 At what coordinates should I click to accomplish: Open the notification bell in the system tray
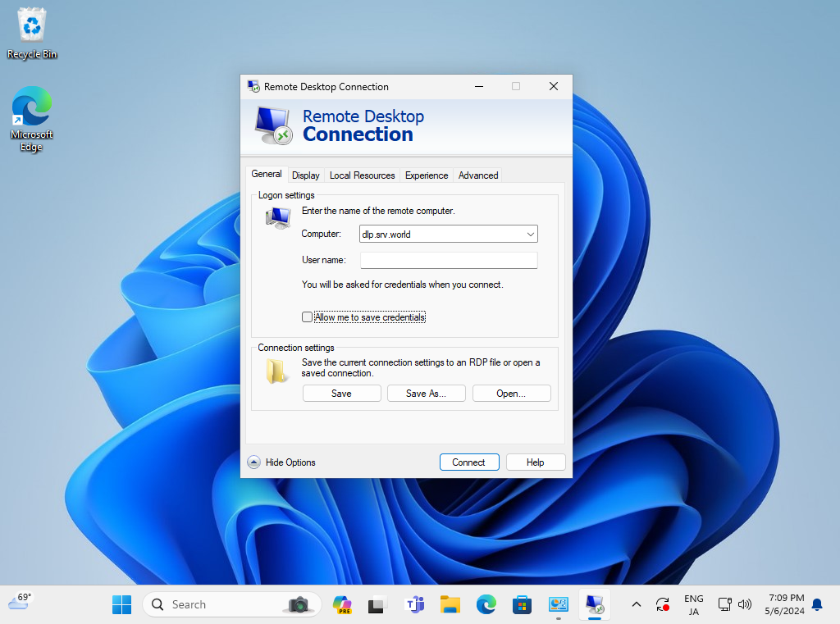[817, 604]
